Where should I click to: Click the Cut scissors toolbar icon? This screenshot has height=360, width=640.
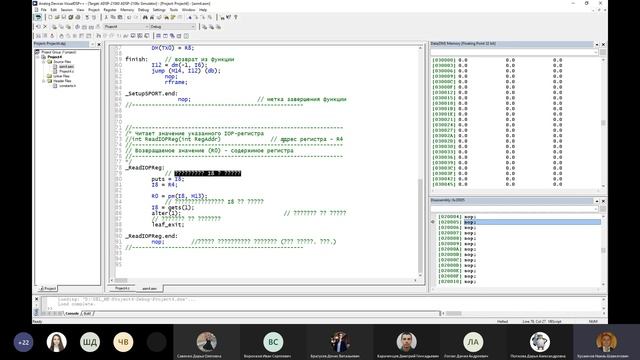pyautogui.click(x=107, y=18)
